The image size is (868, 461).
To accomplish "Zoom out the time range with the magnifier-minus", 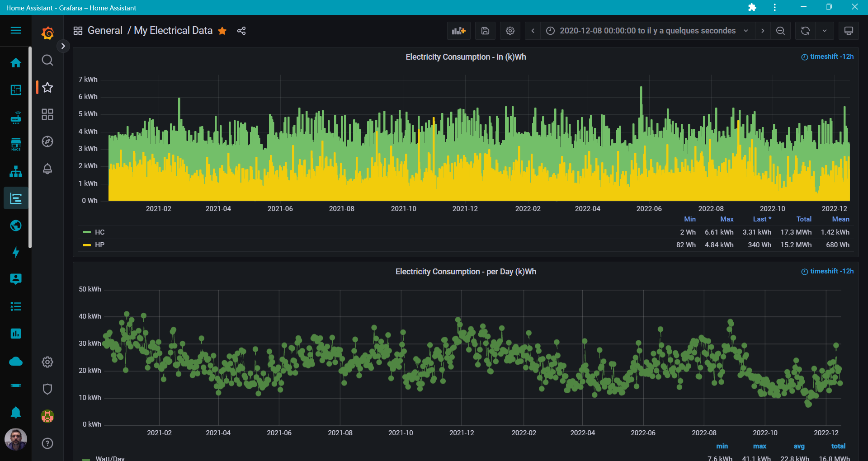I will (780, 30).
